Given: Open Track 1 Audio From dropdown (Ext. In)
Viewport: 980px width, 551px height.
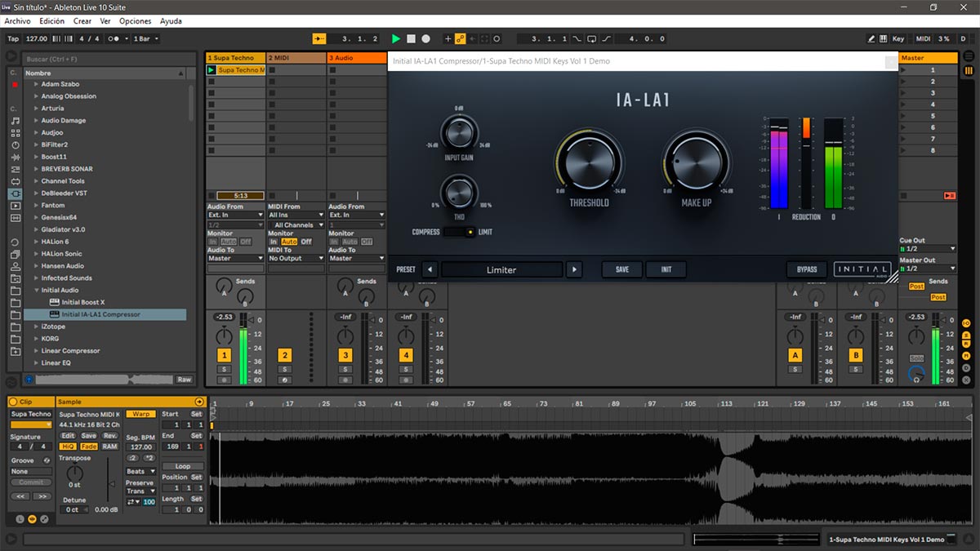Looking at the screenshot, I should (234, 216).
